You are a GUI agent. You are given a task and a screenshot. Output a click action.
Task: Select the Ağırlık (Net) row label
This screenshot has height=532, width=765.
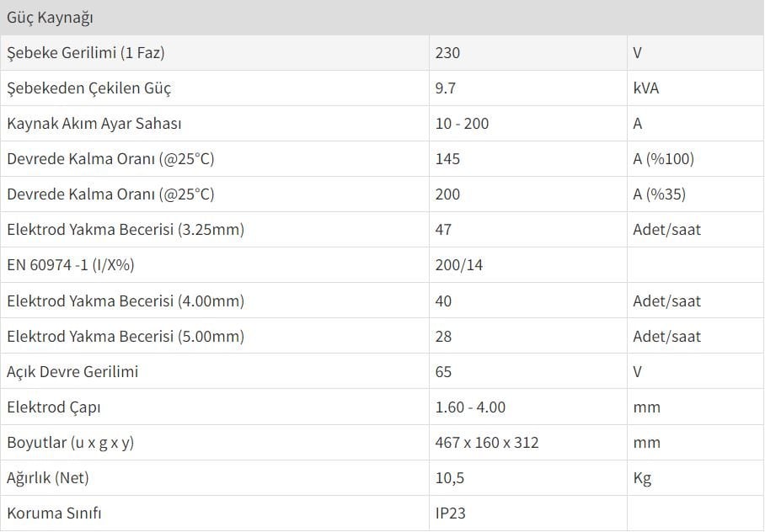48,478
